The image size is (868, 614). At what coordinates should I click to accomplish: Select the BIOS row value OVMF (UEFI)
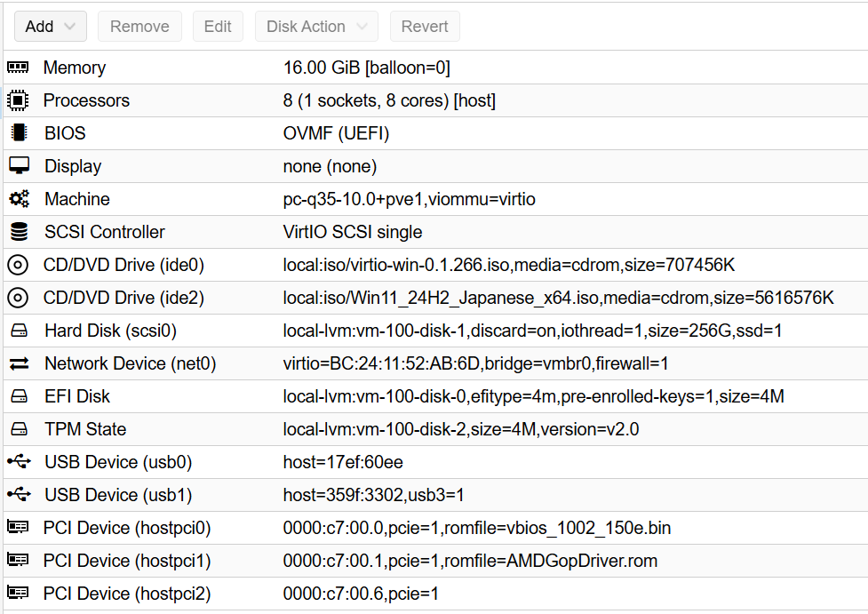click(x=336, y=133)
